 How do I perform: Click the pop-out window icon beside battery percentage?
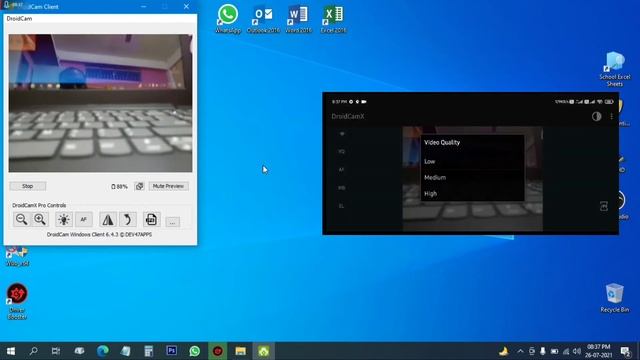[x=139, y=186]
